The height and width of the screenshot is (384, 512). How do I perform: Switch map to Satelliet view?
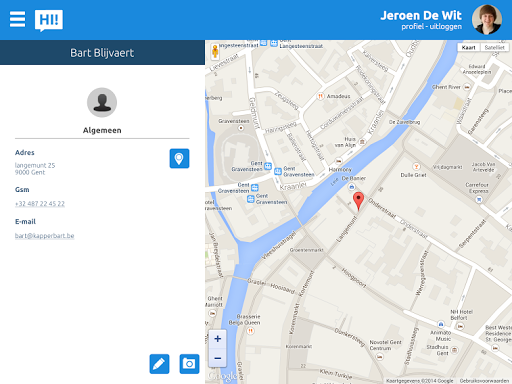494,47
